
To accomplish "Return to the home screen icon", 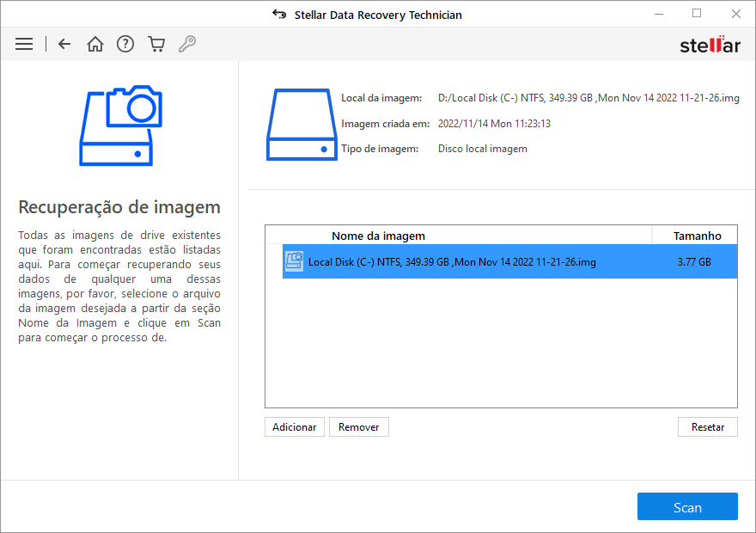I will click(95, 44).
